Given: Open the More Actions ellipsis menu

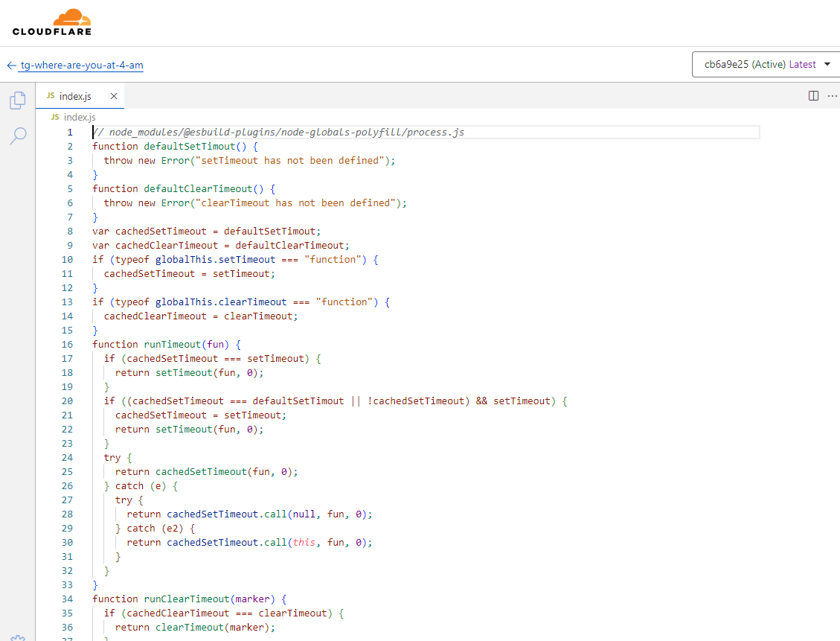Looking at the screenshot, I should point(832,96).
